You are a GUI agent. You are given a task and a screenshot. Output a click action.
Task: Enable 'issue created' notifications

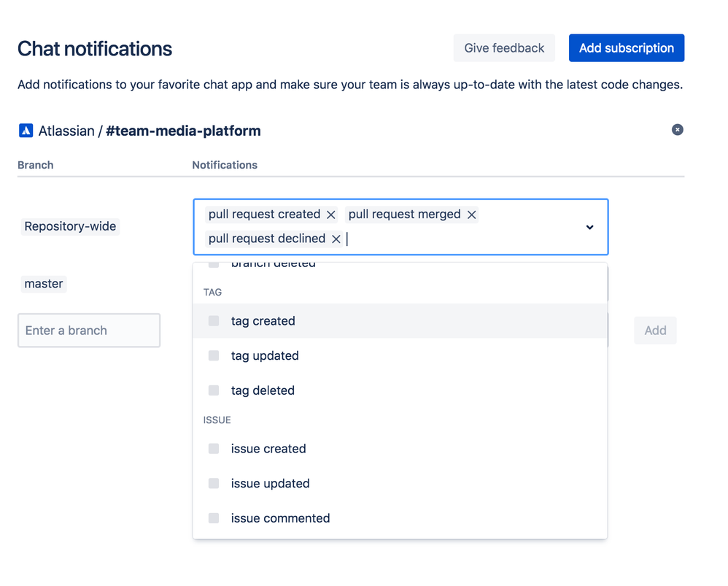point(214,449)
